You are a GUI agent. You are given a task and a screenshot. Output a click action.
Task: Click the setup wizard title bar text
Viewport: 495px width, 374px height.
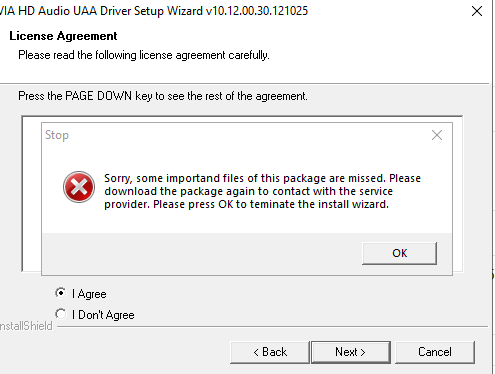(153, 11)
